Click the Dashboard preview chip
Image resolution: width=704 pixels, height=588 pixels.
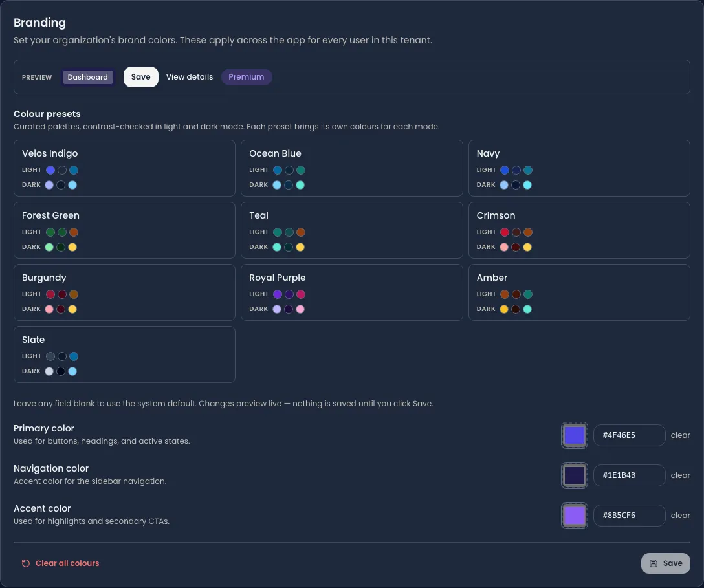pos(87,77)
